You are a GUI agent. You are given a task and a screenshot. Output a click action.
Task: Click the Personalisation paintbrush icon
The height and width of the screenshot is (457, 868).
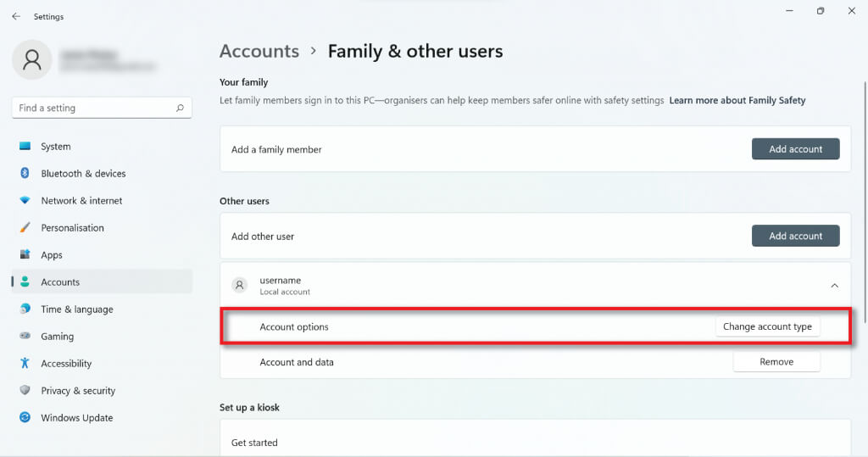25,228
